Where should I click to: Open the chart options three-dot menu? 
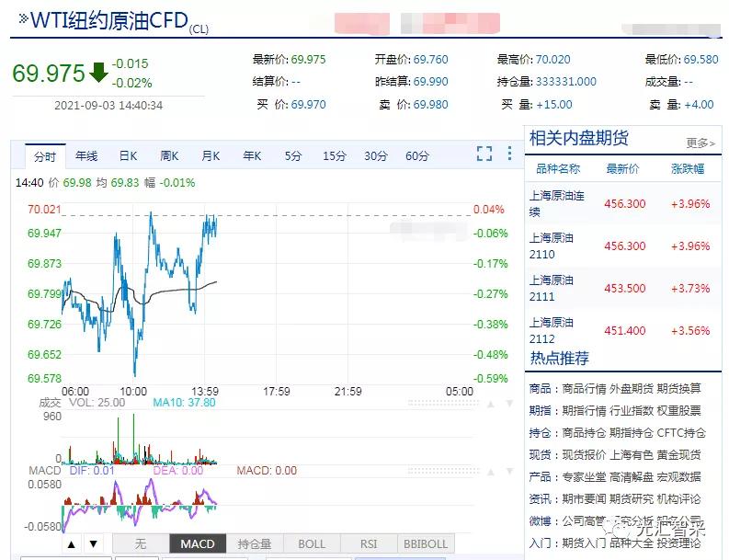click(509, 154)
